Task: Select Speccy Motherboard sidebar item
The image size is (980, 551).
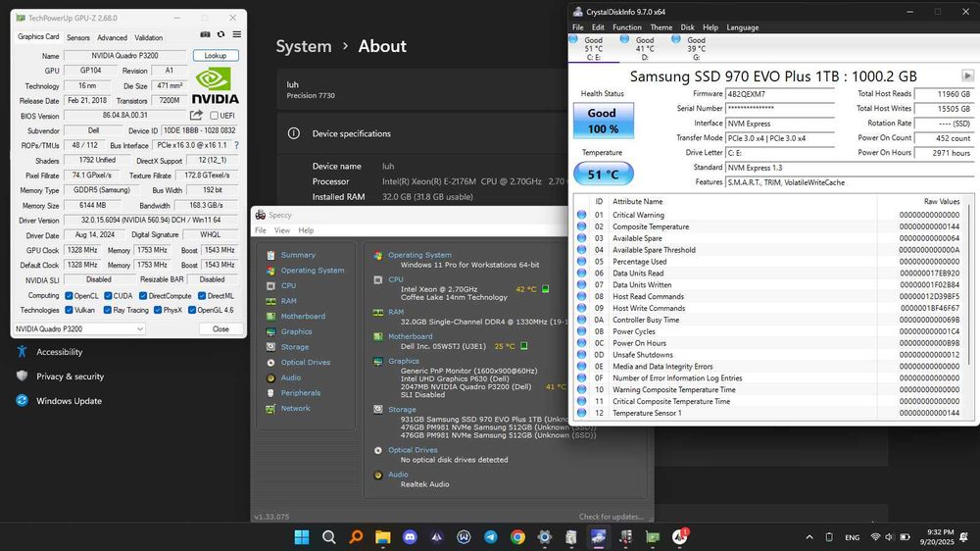Action: click(303, 317)
